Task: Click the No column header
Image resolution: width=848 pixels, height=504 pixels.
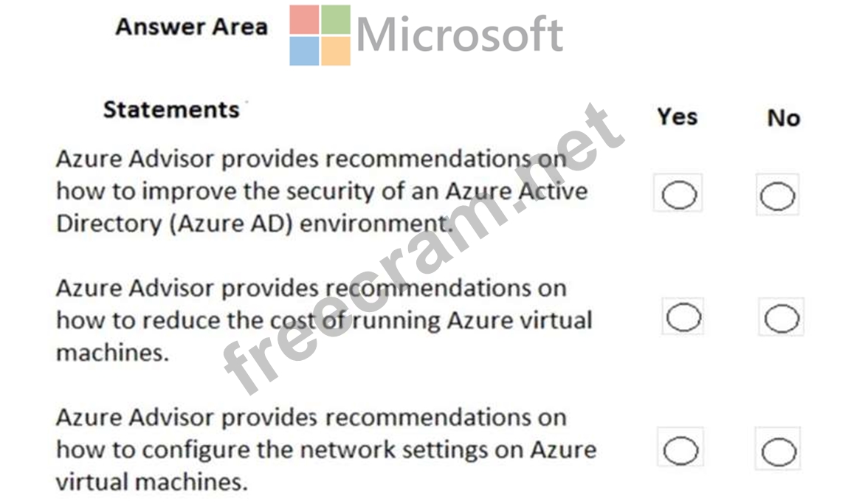Action: [783, 118]
